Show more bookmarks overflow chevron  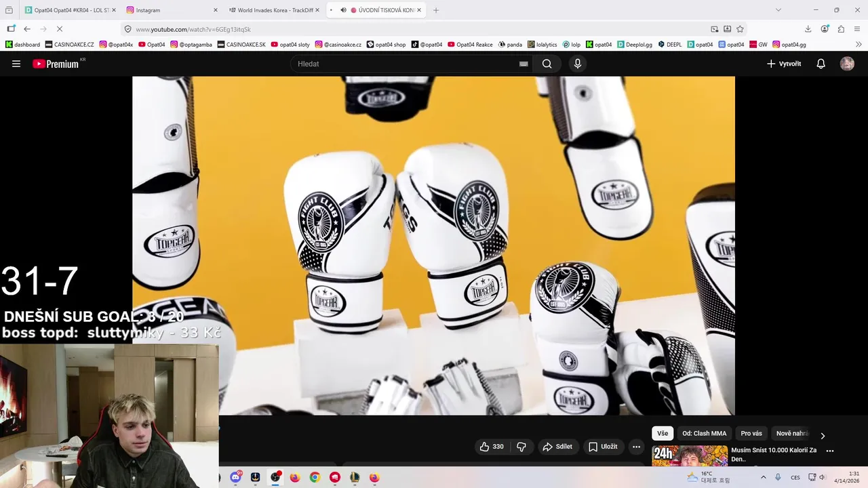859,45
